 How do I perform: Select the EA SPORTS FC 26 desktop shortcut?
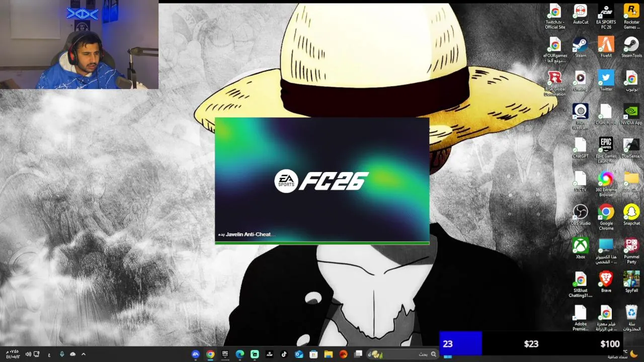(606, 17)
